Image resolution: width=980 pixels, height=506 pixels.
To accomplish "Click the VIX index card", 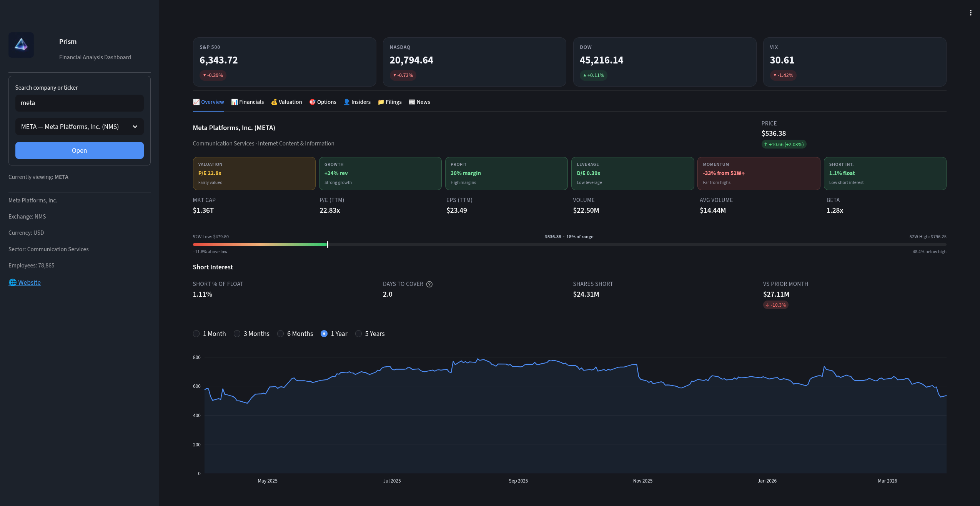I will point(855,62).
